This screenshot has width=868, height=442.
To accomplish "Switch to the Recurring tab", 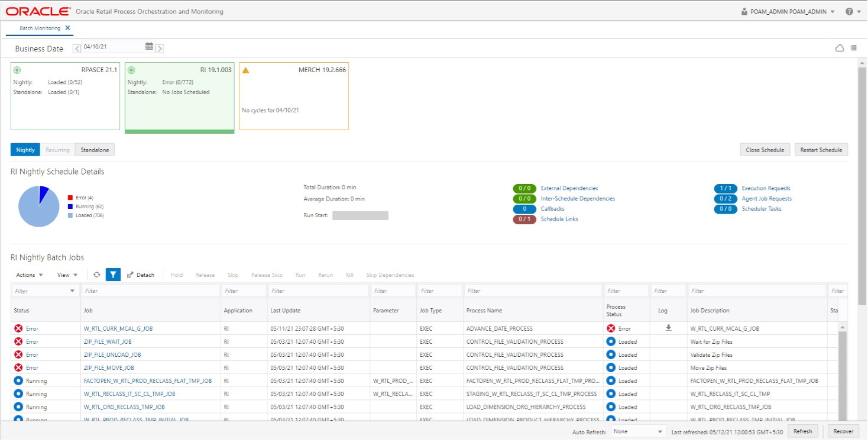I will (x=57, y=150).
